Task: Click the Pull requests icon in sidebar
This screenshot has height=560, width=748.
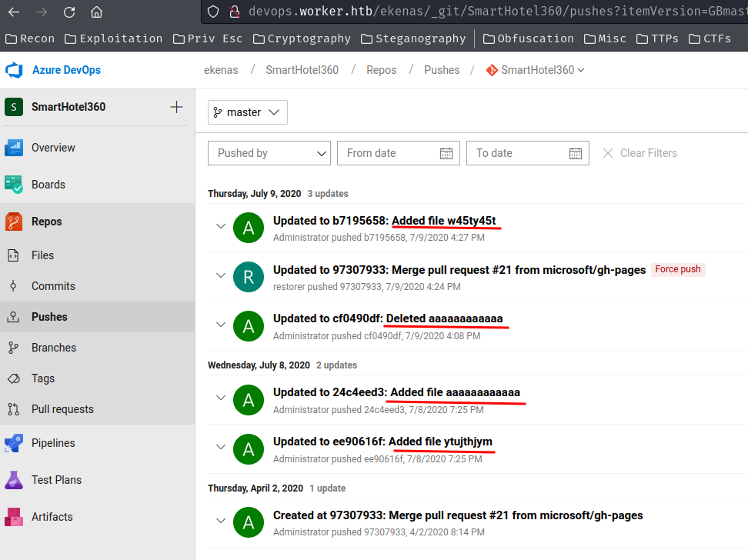Action: (x=13, y=409)
